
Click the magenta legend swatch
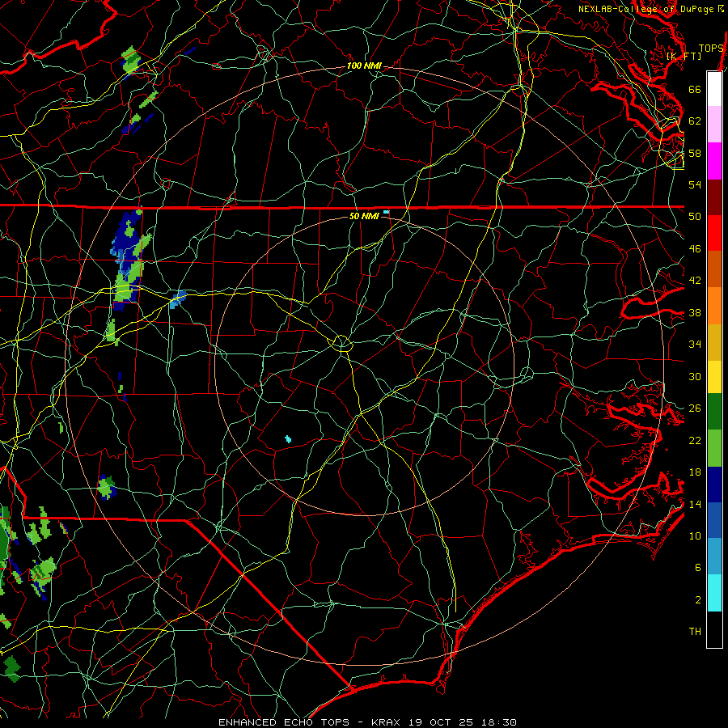point(714,161)
